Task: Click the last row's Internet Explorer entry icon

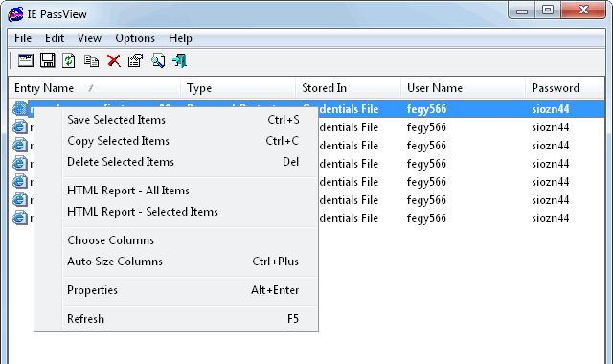Action: [x=19, y=217]
